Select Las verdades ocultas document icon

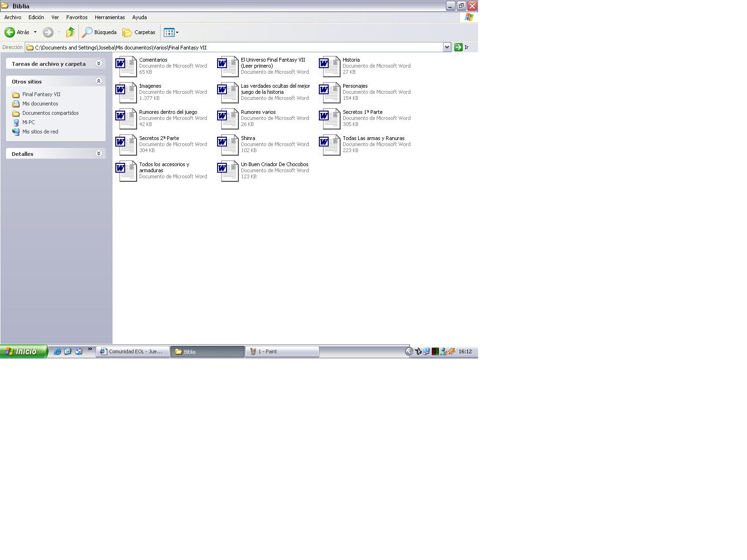click(228, 93)
